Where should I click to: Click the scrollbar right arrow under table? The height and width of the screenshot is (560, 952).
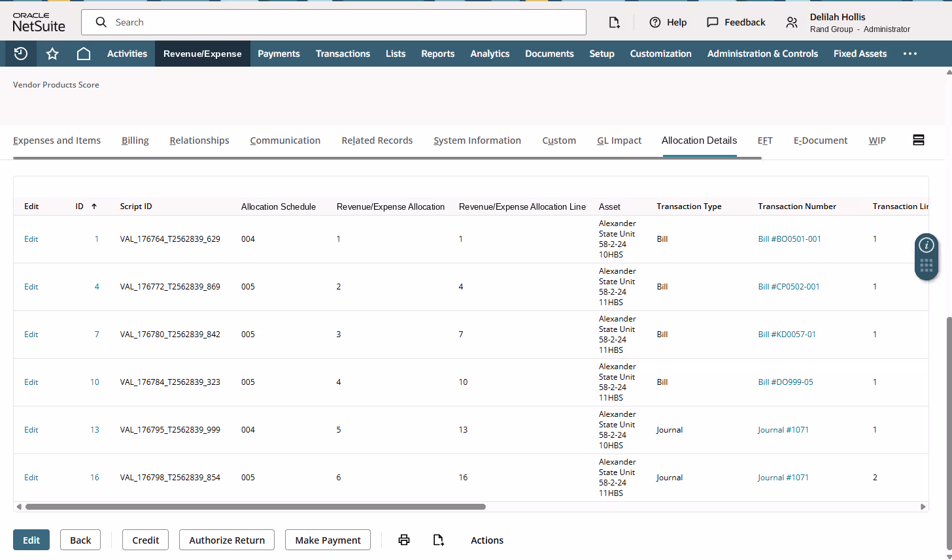[923, 506]
